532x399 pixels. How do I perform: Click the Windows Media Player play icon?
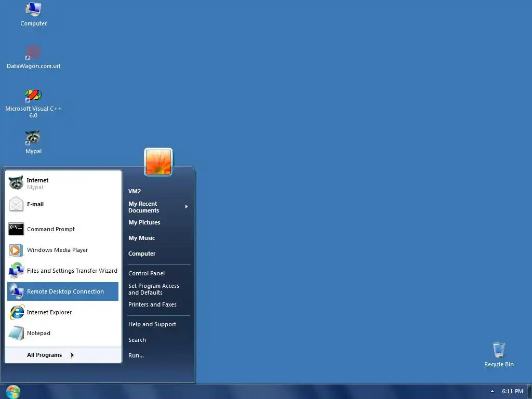[x=16, y=250]
